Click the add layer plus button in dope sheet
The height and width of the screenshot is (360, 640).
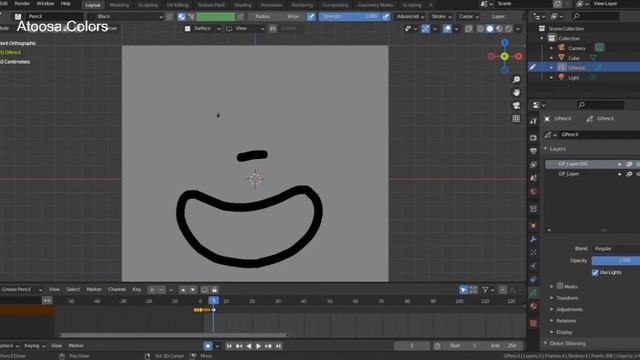pos(152,290)
